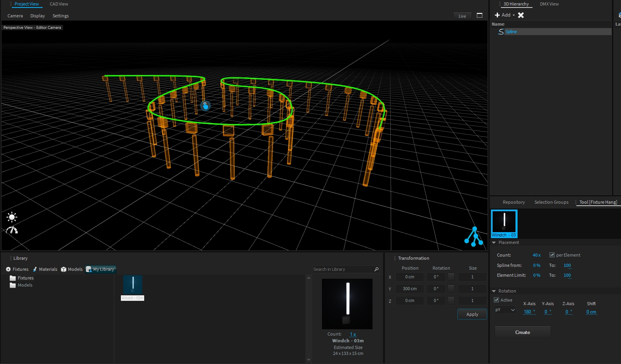This screenshot has width=621, height=364.
Task: Click the blue hierarchy gizmo icon in viewport
Action: [474, 236]
